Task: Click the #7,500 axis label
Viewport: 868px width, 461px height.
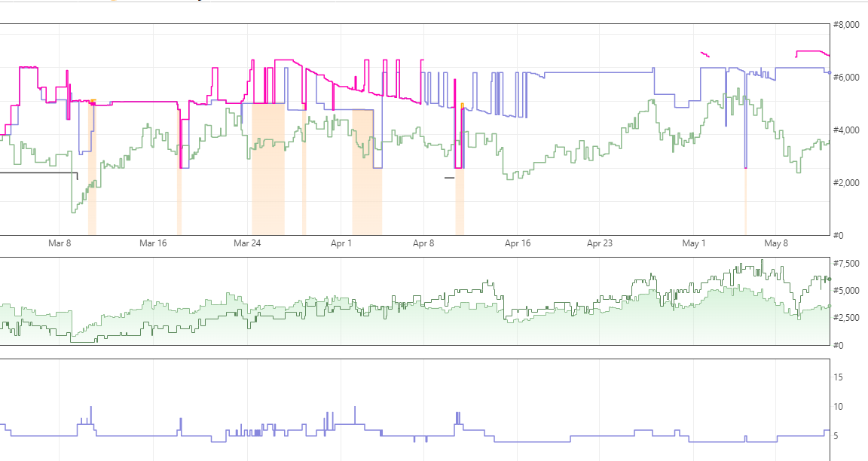Action: [846, 263]
